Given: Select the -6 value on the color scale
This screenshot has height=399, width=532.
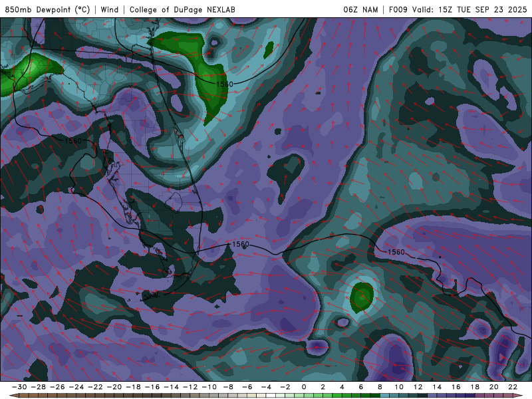Looking at the screenshot, I should click(x=247, y=387).
